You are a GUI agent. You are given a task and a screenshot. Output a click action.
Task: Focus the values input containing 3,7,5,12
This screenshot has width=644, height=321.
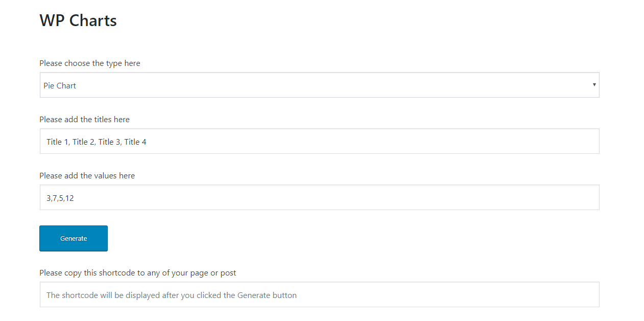pos(319,197)
